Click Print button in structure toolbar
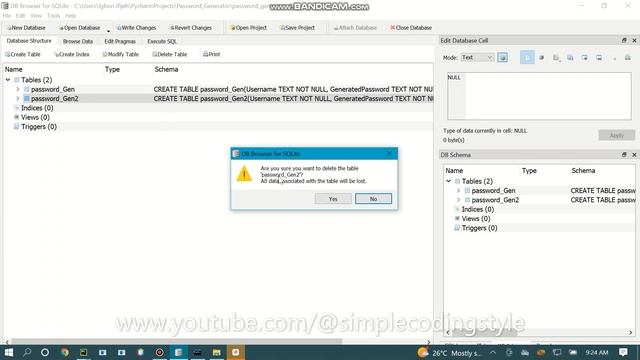The width and height of the screenshot is (640, 360). tap(211, 54)
